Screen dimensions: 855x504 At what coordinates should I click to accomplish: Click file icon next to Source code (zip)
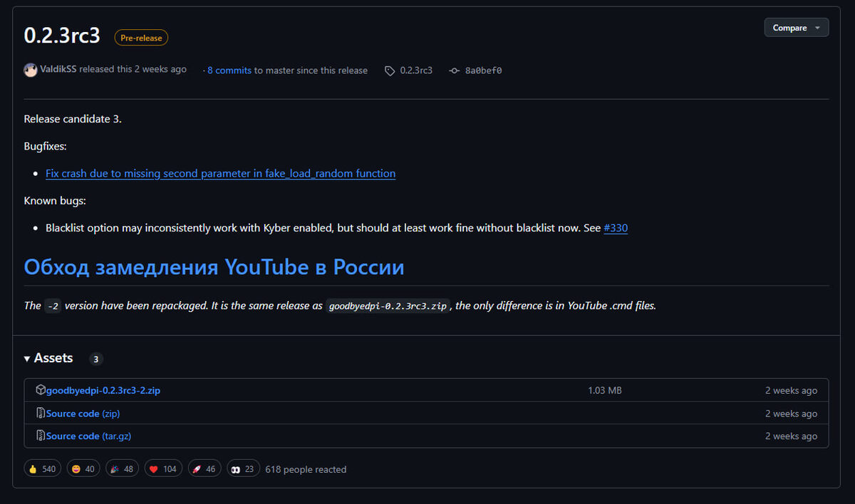click(x=41, y=413)
